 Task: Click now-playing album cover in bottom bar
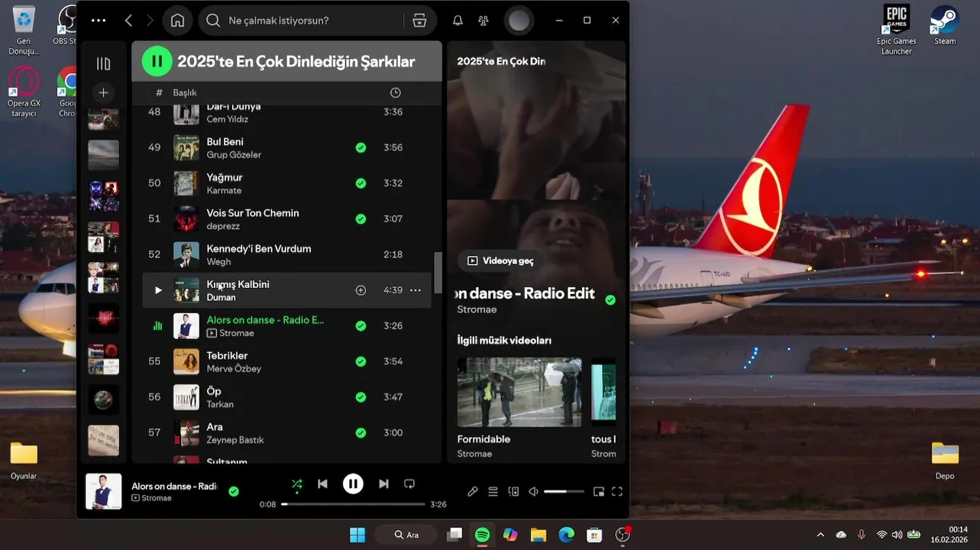tap(103, 491)
